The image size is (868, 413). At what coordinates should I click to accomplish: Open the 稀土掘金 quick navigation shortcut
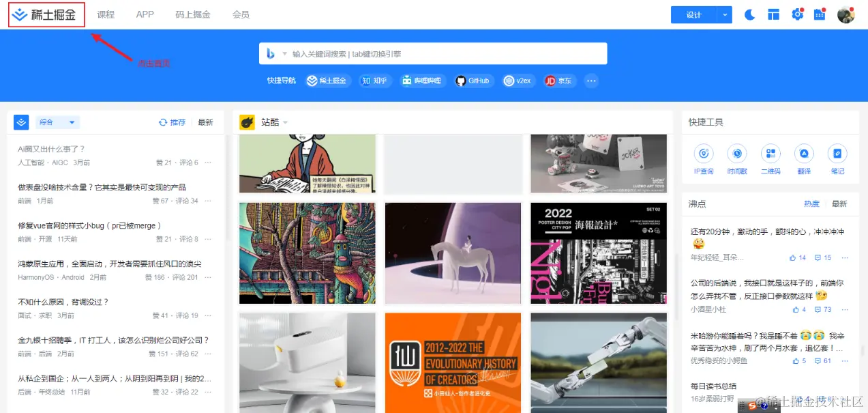(x=327, y=81)
